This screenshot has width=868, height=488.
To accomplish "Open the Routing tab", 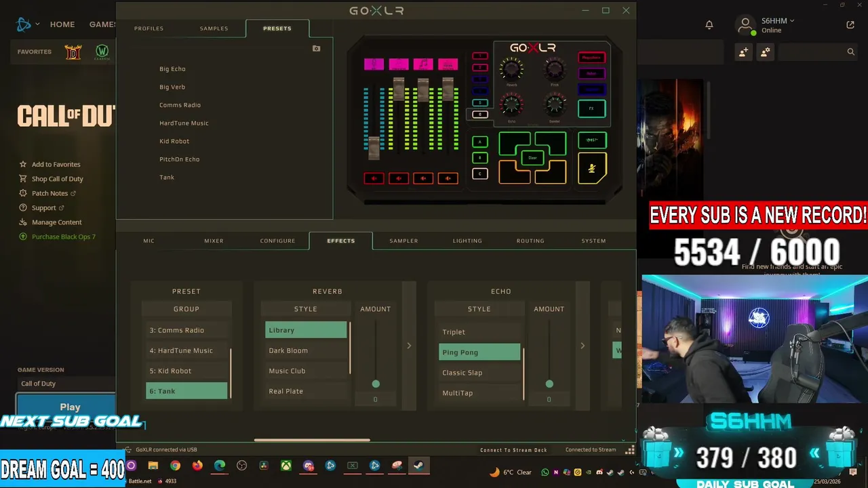I will click(x=530, y=241).
